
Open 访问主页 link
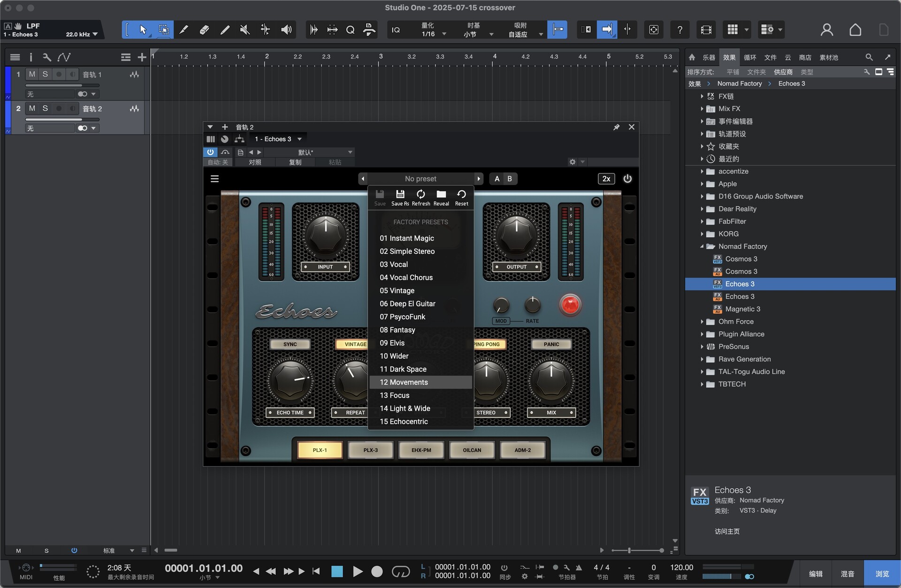point(727,531)
